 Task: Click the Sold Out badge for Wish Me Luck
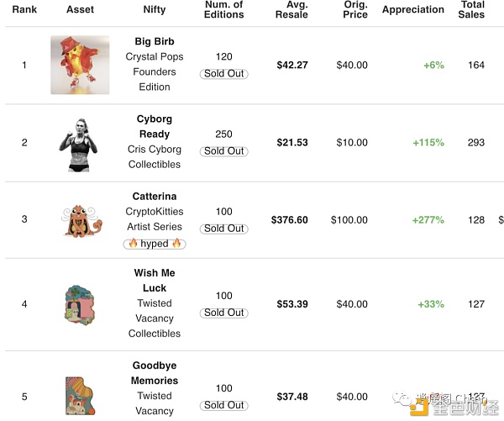pos(223,313)
